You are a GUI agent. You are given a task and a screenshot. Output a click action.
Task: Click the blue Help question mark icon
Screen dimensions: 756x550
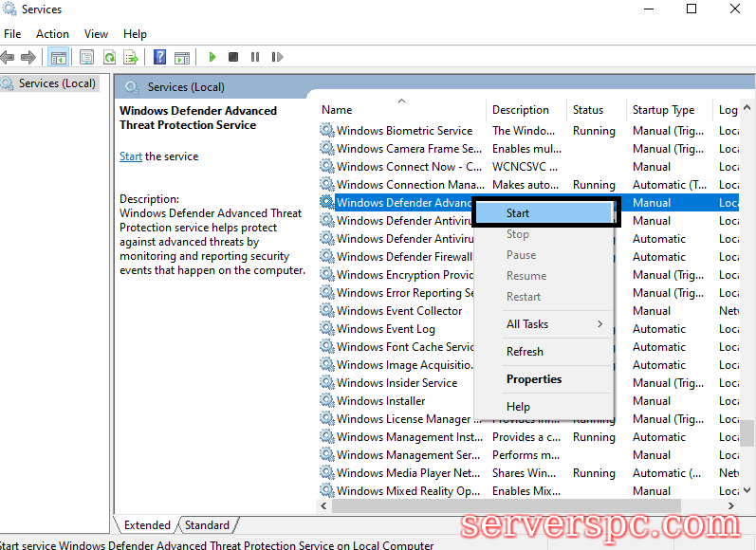coord(159,57)
